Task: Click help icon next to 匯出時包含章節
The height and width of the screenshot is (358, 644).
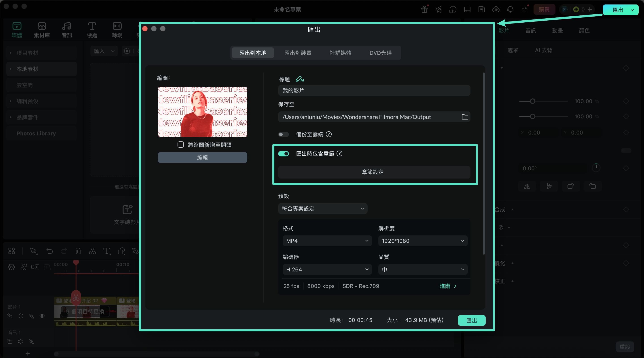Action: click(x=339, y=154)
